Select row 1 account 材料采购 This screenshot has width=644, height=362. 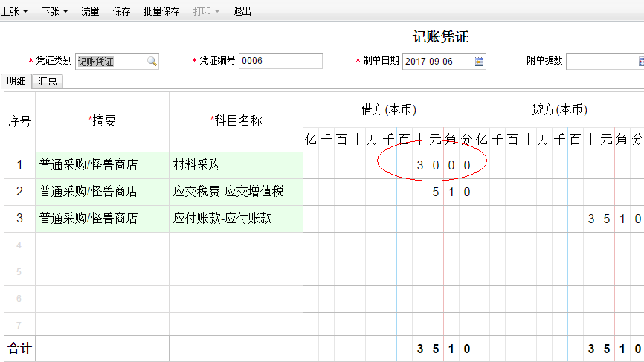236,165
